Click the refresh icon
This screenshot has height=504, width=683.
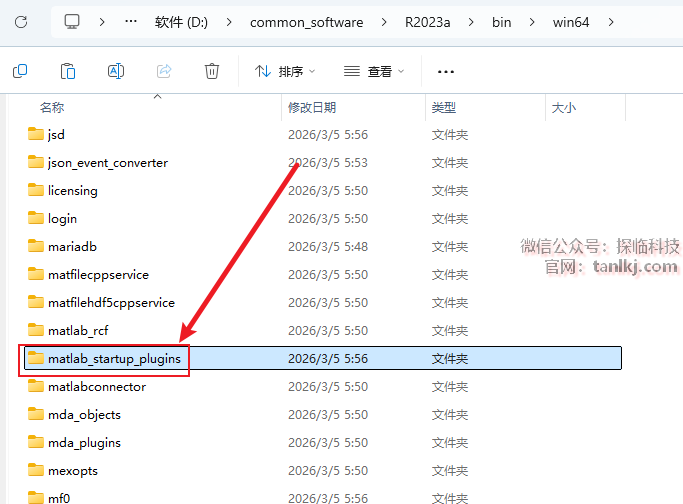[21, 22]
